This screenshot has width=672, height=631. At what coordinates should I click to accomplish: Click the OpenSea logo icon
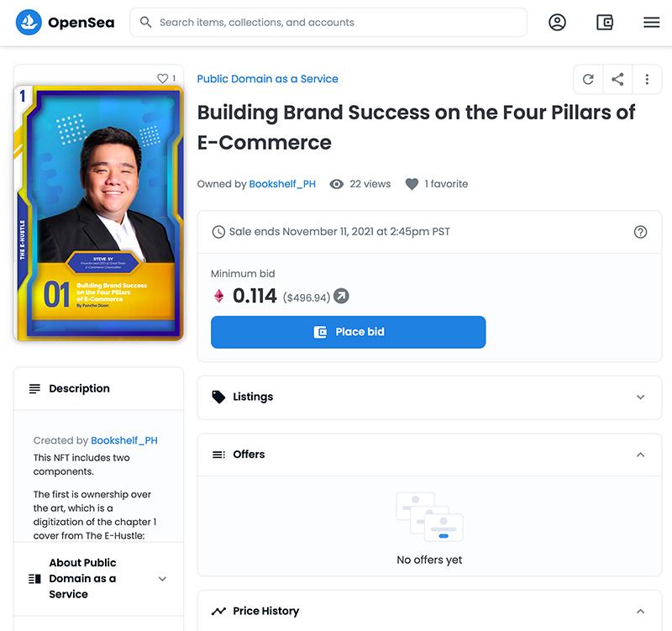pos(29,23)
